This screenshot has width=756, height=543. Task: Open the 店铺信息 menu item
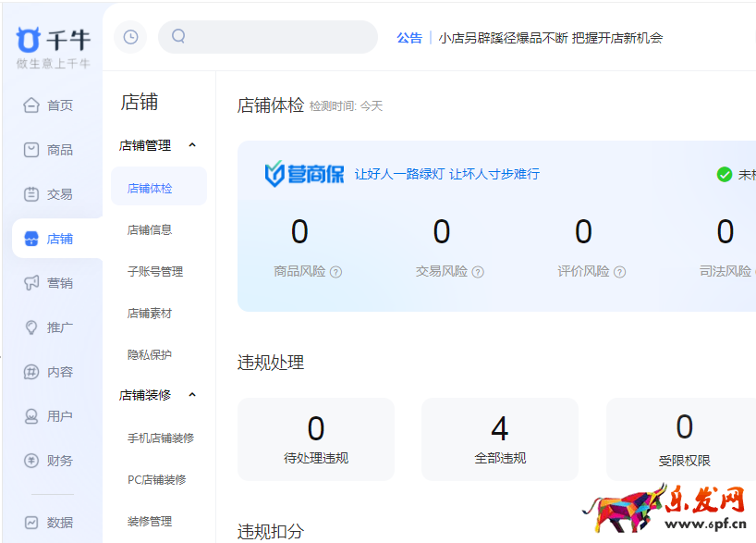tap(149, 228)
